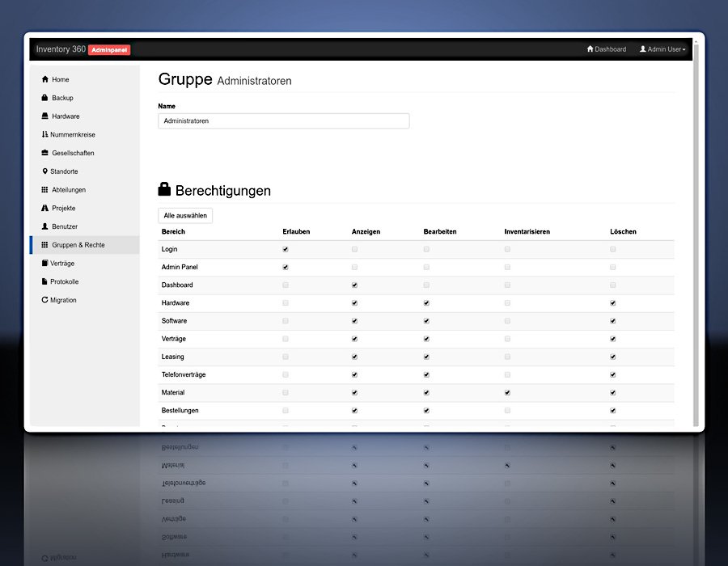Toggle Löschen checkbox for Hardware row

(x=613, y=303)
